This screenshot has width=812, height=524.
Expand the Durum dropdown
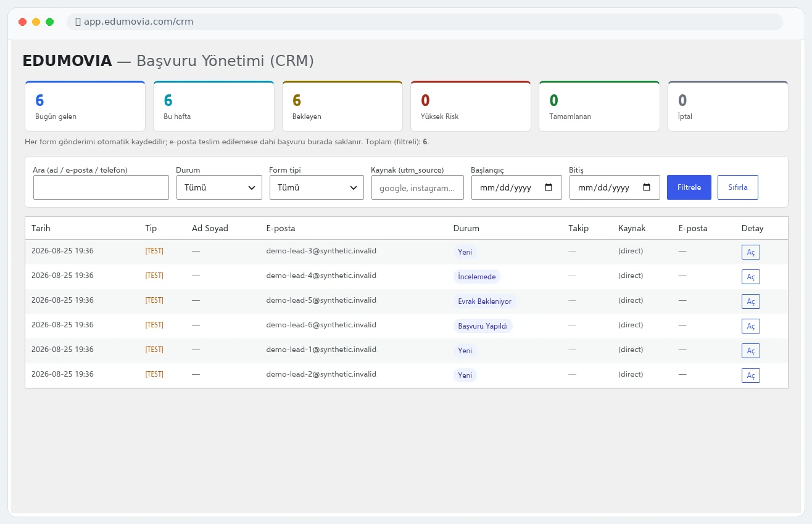pyautogui.click(x=219, y=187)
